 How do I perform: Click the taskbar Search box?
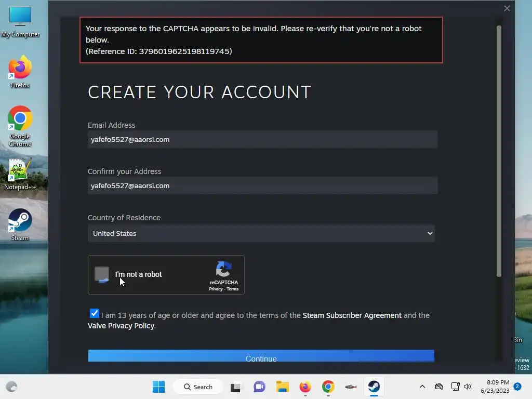click(x=198, y=387)
